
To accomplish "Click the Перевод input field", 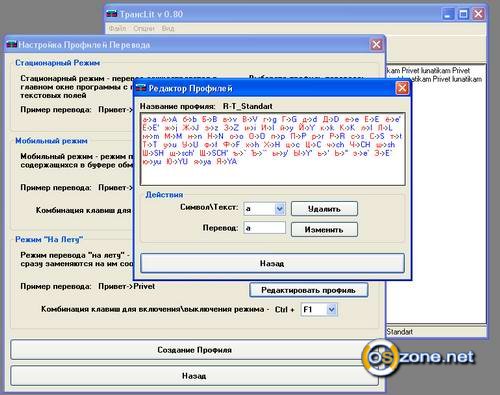I will (264, 228).
